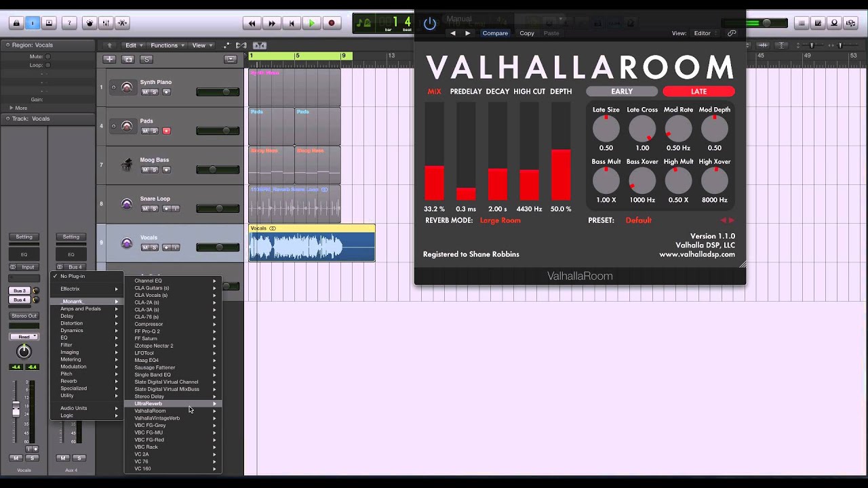Select the EARLY tab in ValhallaRoom
868x488 pixels.
click(622, 91)
